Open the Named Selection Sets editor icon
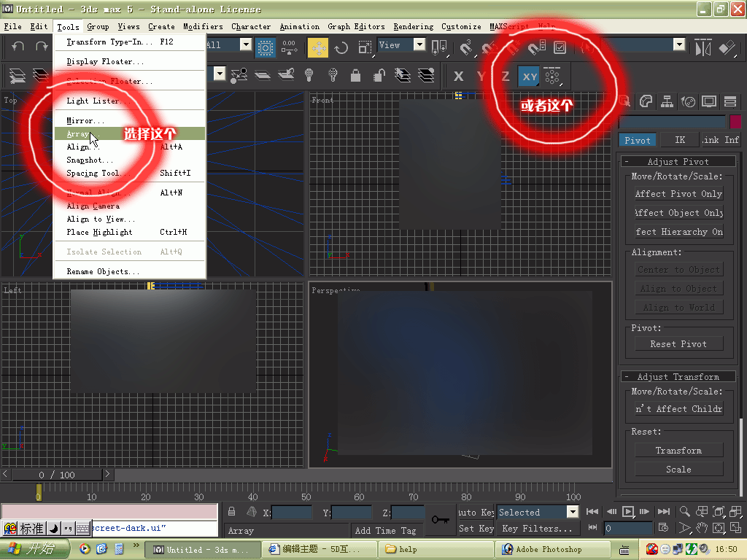The image size is (747, 560). (587, 47)
